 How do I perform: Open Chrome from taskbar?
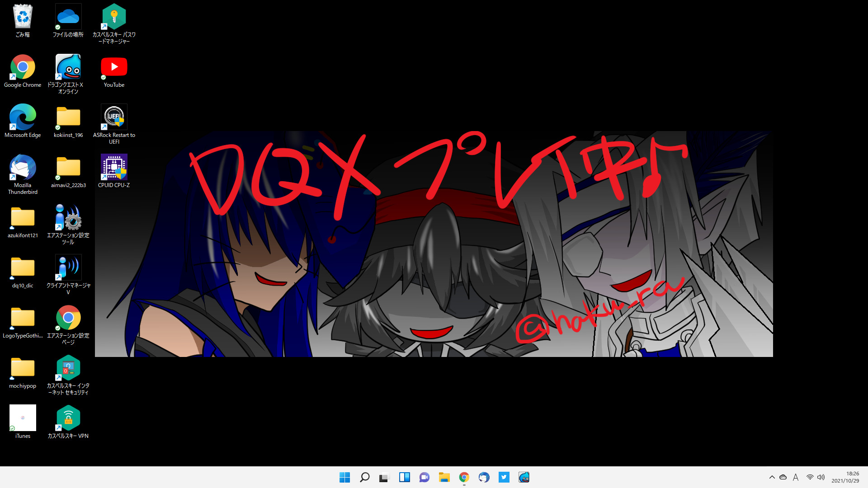click(x=464, y=477)
